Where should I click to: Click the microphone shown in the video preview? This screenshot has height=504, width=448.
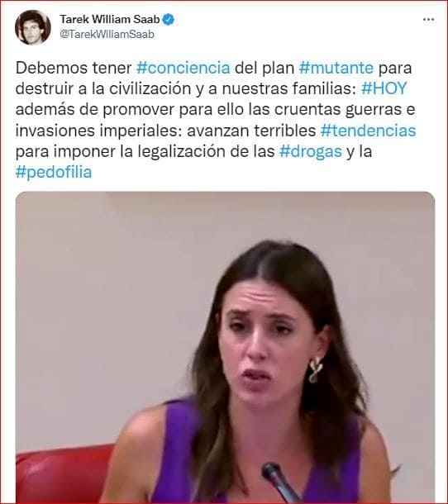(279, 483)
